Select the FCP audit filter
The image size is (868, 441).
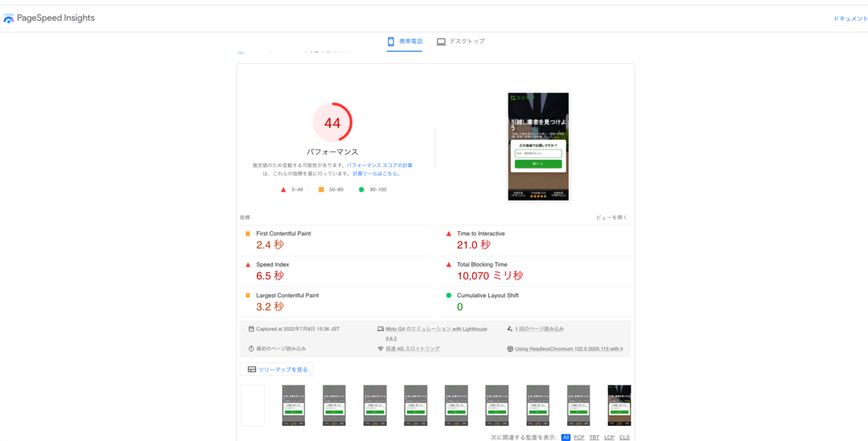(x=579, y=437)
